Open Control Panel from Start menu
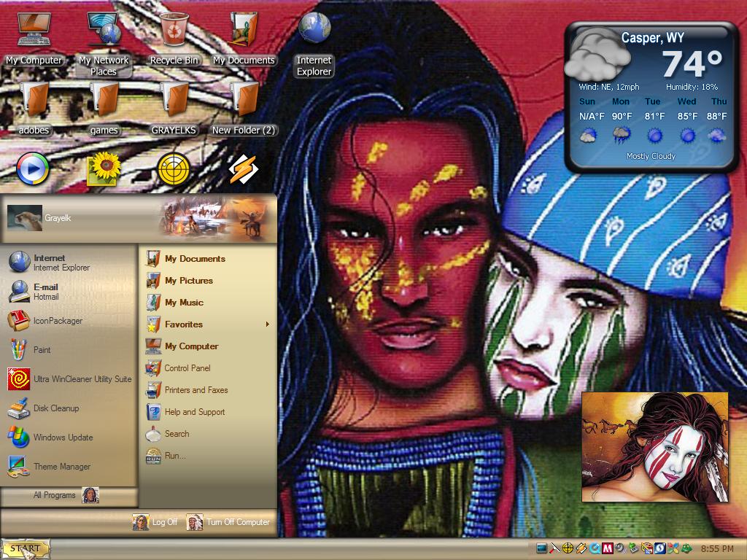 (208, 368)
